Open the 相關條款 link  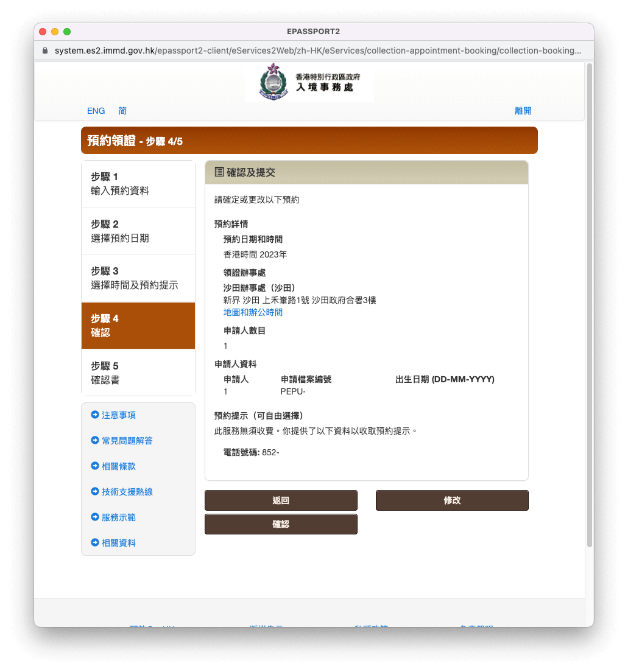(x=119, y=466)
